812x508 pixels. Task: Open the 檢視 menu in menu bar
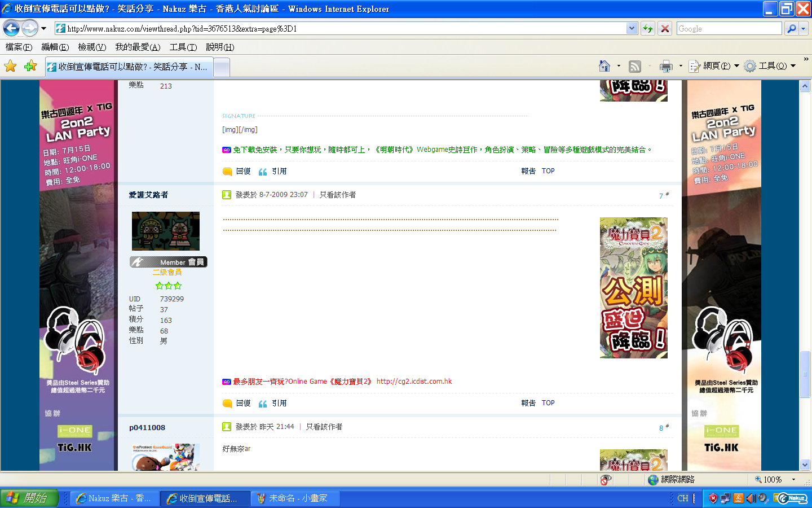point(92,47)
